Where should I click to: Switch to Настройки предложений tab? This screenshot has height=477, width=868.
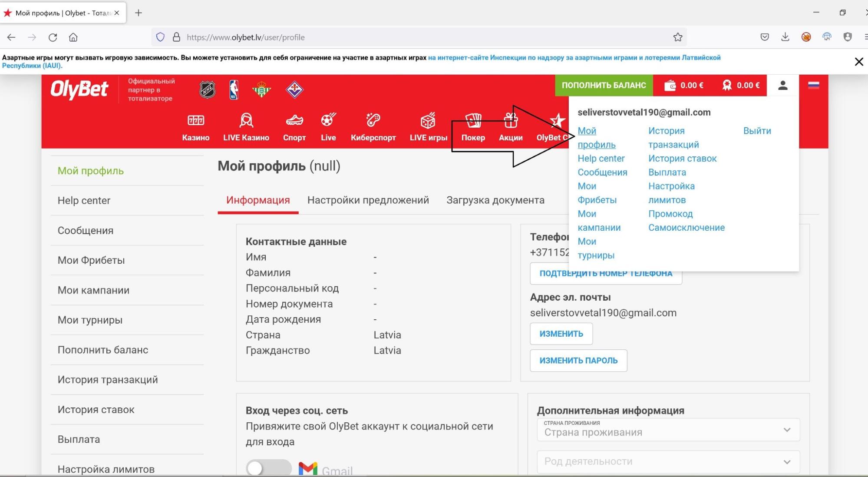coord(368,200)
